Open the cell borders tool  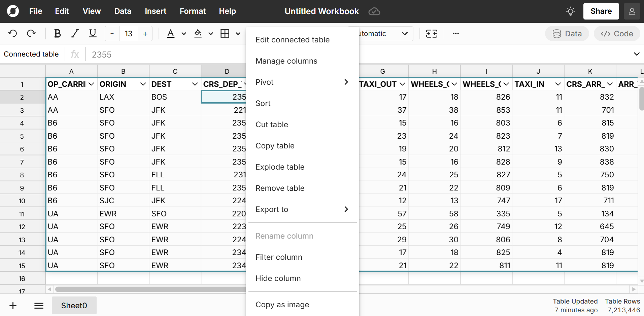click(225, 34)
